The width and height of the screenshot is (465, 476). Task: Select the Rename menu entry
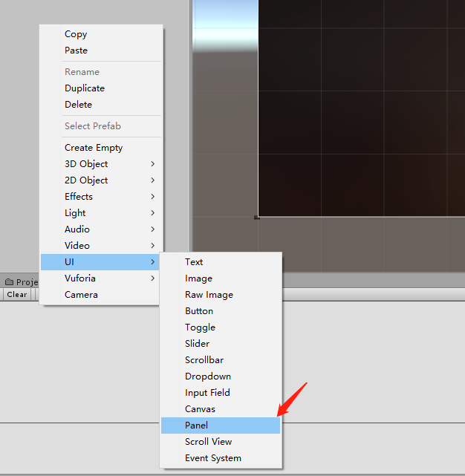(x=101, y=72)
